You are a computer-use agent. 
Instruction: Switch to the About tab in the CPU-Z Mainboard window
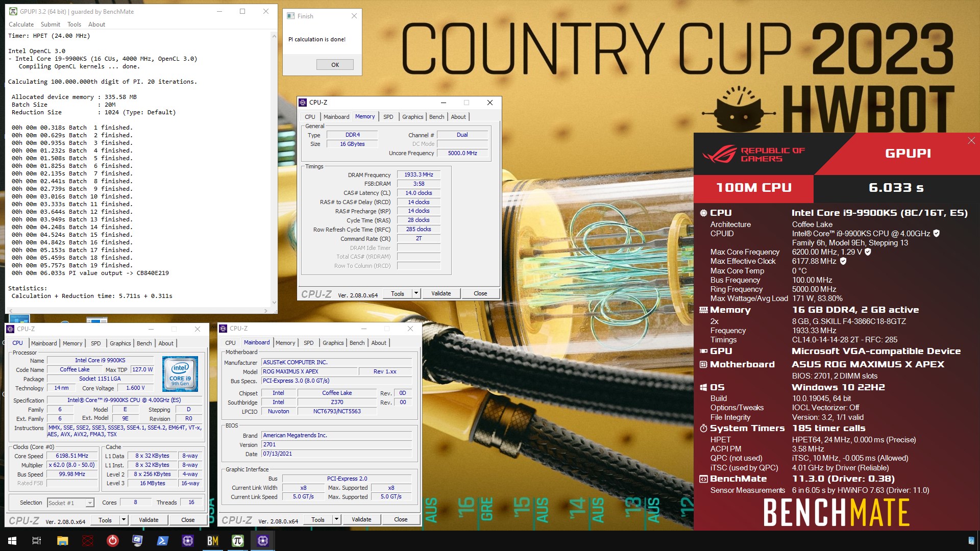[x=379, y=343]
